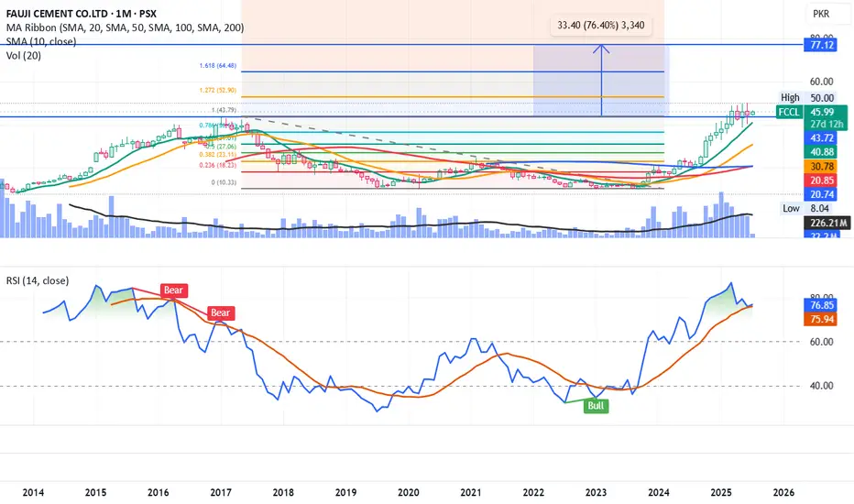
Task: Click the green Bull divergence label
Action: pos(596,406)
